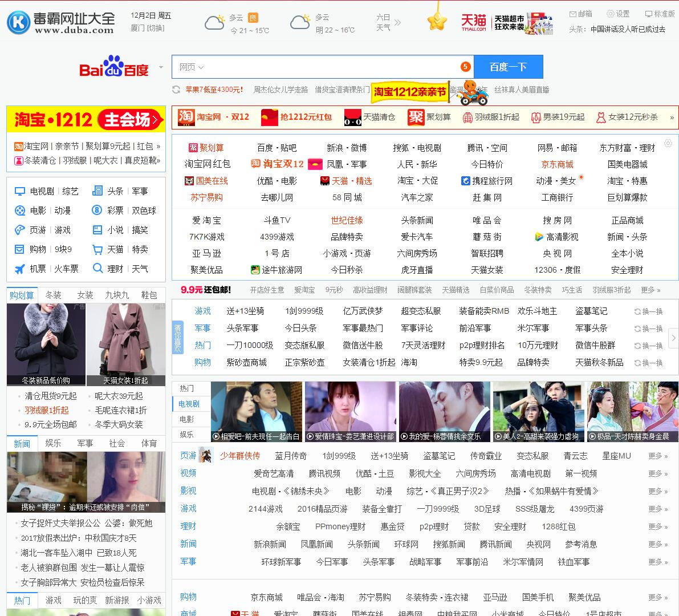Click the gold star ornament icon
Viewport: 679px width, 616px height.
click(437, 20)
